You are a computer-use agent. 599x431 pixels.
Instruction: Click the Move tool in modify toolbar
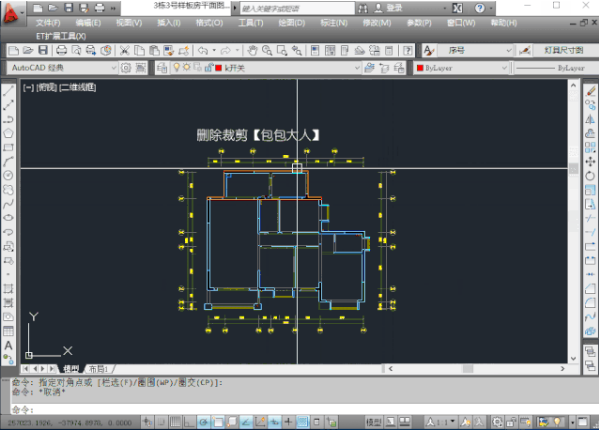tap(590, 162)
